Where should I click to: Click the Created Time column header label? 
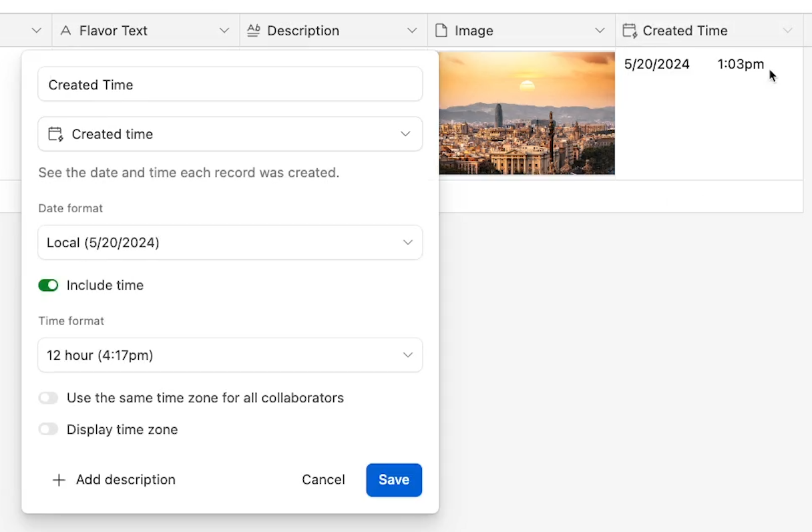(x=685, y=31)
